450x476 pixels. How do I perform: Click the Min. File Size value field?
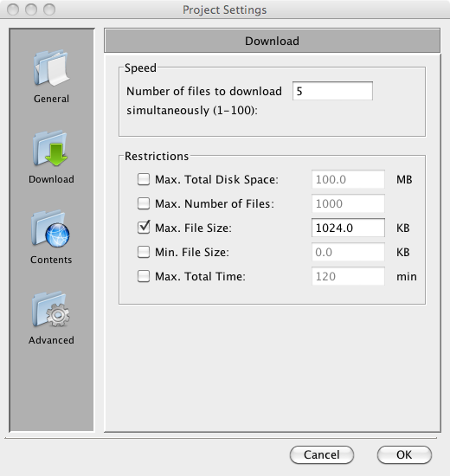(x=348, y=252)
